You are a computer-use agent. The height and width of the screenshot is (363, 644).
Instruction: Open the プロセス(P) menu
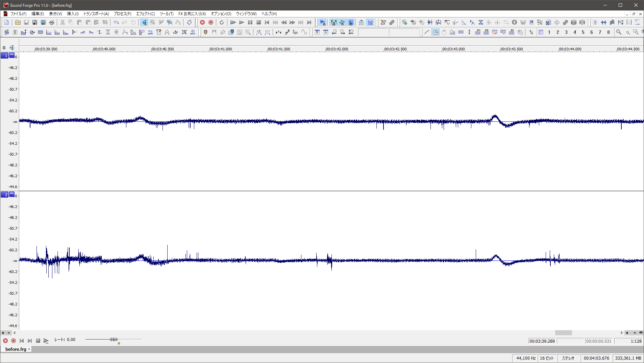(x=122, y=14)
